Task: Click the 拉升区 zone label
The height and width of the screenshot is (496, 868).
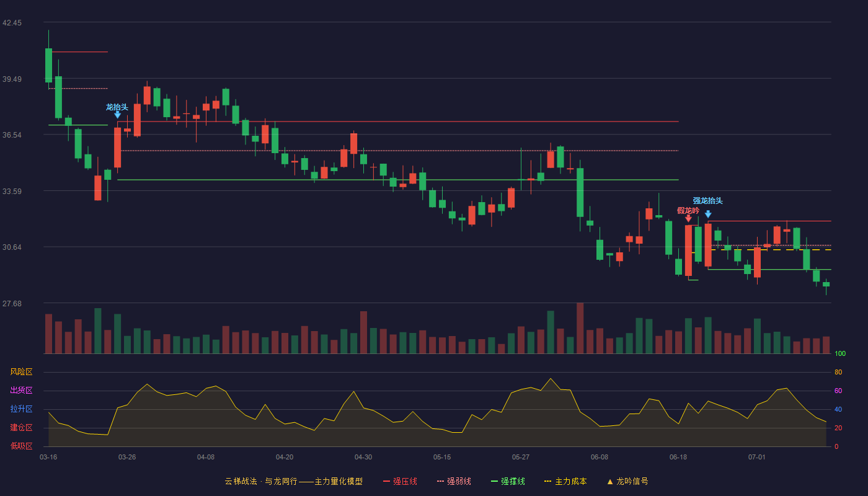Action: click(x=21, y=409)
